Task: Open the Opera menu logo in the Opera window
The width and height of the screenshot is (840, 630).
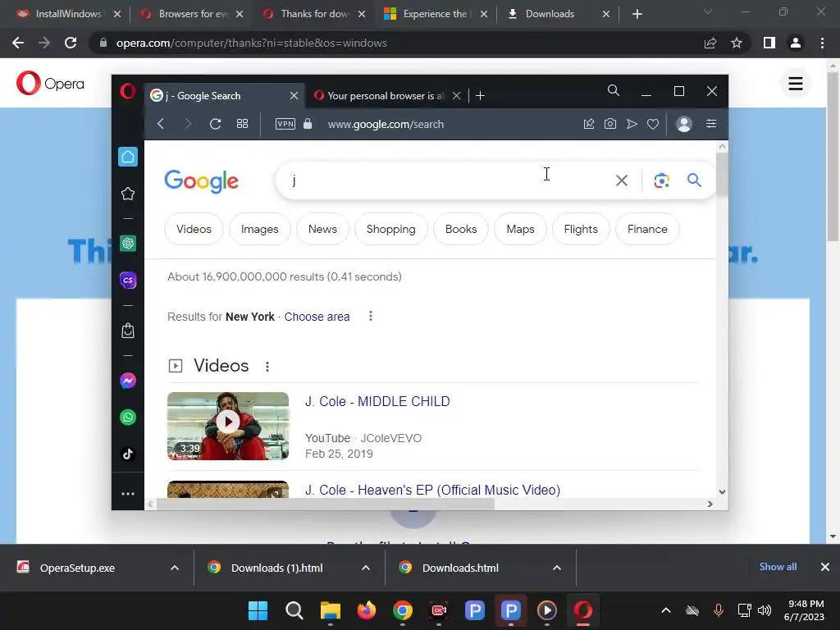Action: click(x=127, y=91)
